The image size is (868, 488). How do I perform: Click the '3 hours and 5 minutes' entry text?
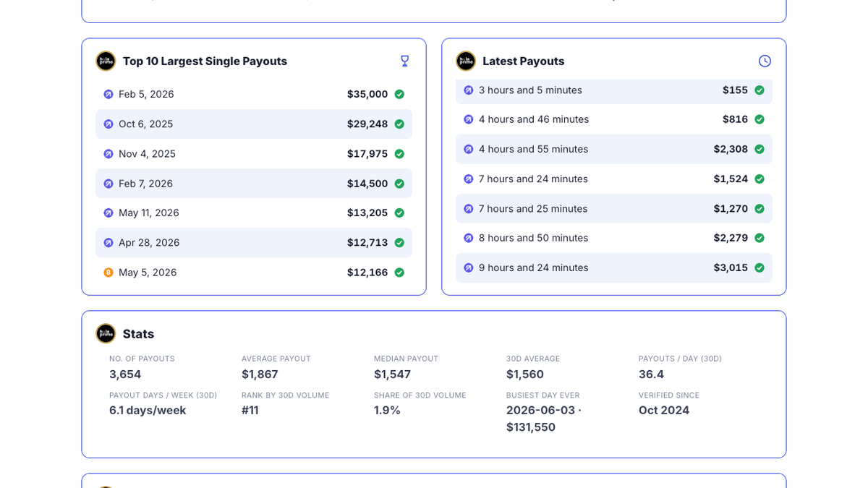point(530,90)
